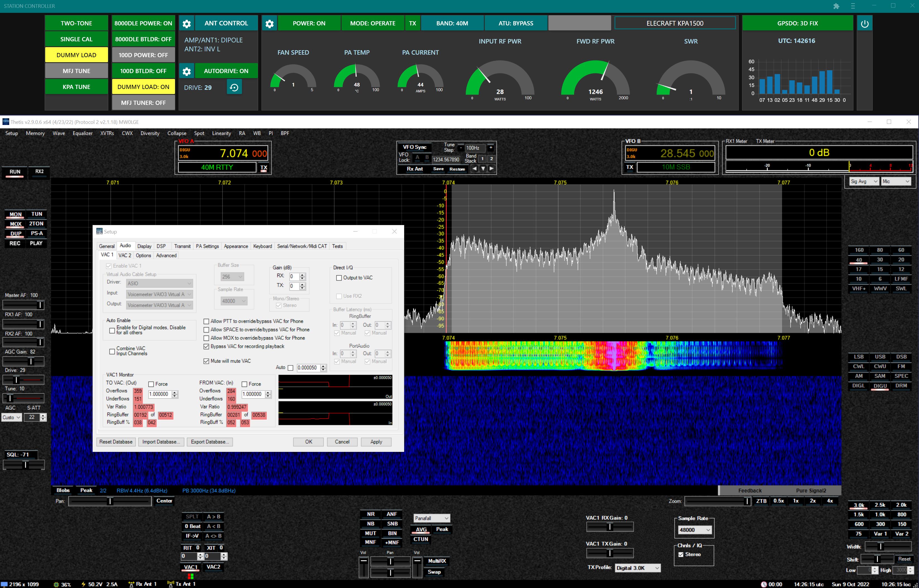Screen dimensions: 919x588
Task: Open Equalizer menu in Thetis
Action: coord(83,133)
